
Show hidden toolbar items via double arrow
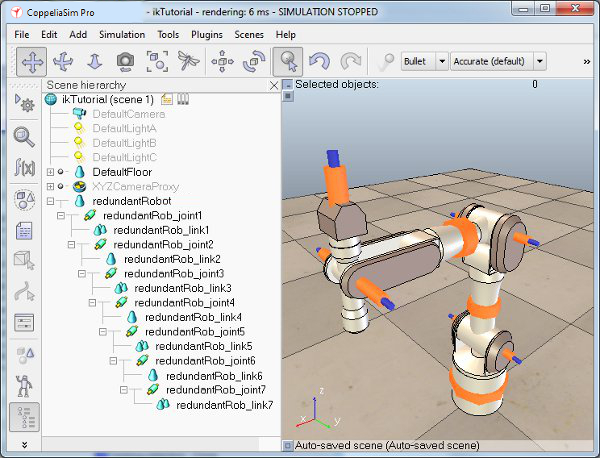587,62
